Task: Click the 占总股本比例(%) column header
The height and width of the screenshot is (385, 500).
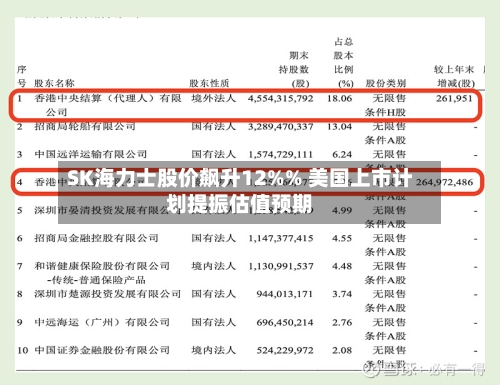Action: pyautogui.click(x=344, y=62)
